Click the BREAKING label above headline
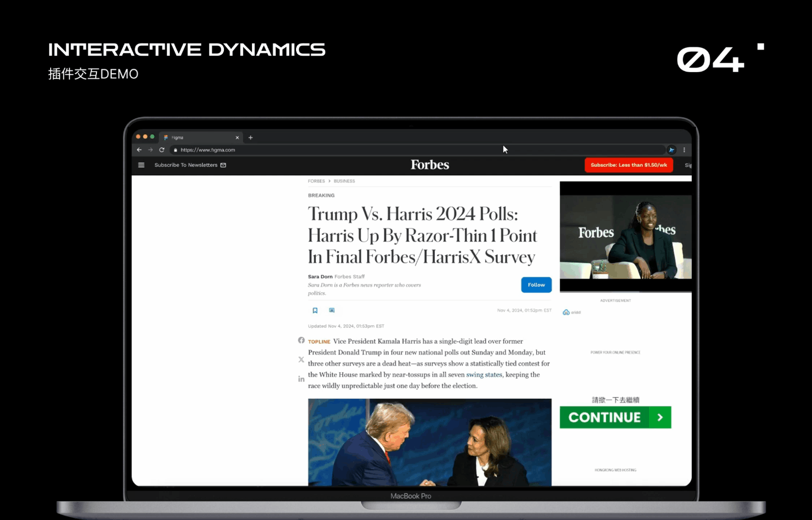The width and height of the screenshot is (812, 520). coord(321,195)
